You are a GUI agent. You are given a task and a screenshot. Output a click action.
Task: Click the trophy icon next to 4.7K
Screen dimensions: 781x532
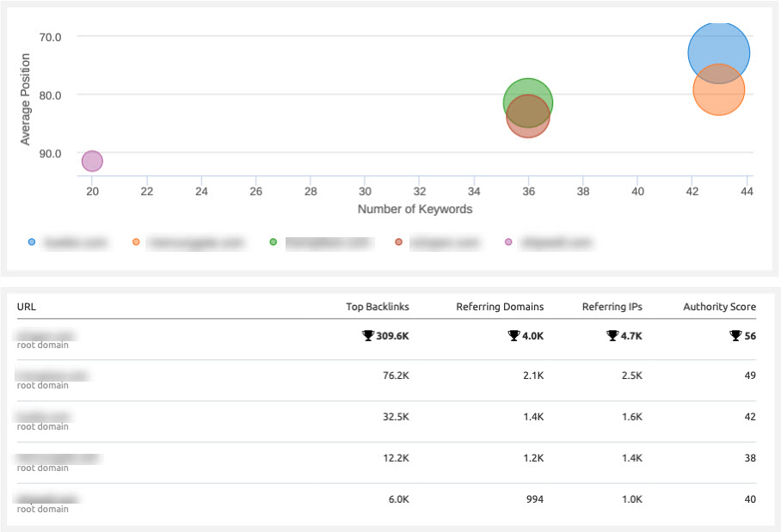[x=612, y=335]
